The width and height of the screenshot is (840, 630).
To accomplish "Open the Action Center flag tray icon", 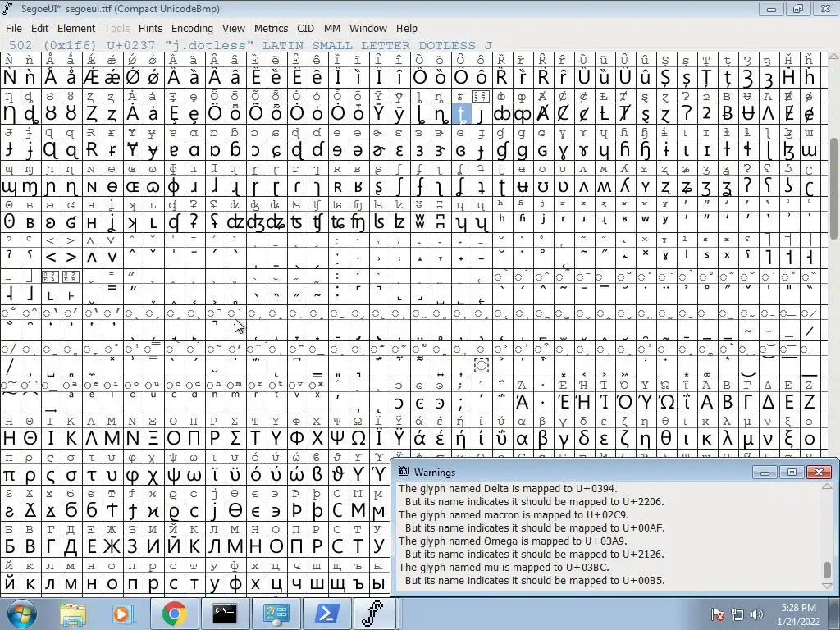I will [718, 614].
